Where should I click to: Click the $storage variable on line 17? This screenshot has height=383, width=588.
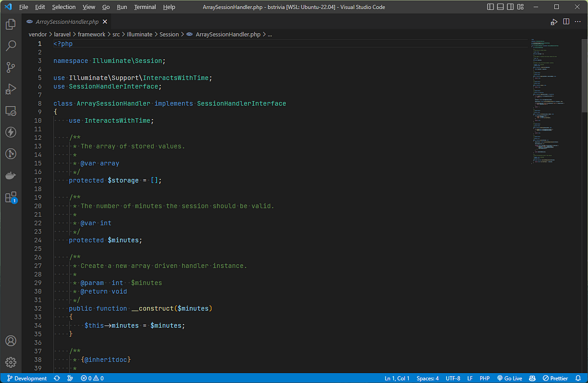tap(123, 180)
